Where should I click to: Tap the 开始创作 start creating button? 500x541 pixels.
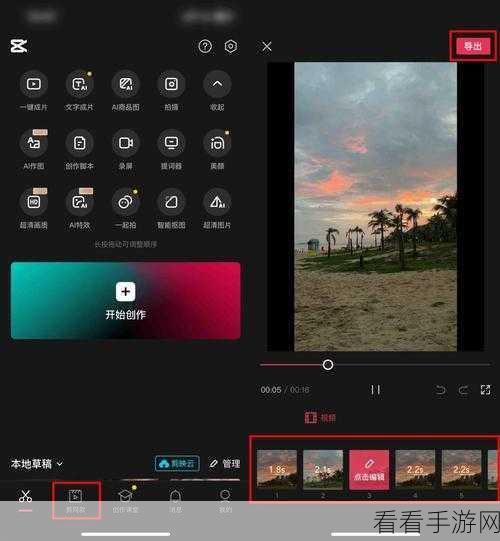coord(126,301)
